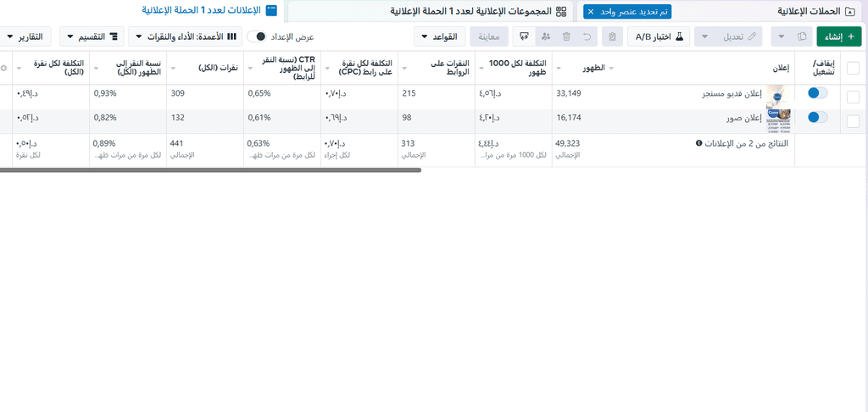The width and height of the screenshot is (868, 412).
Task: Click columns bars icon on الأعمدة button
Action: [231, 36]
